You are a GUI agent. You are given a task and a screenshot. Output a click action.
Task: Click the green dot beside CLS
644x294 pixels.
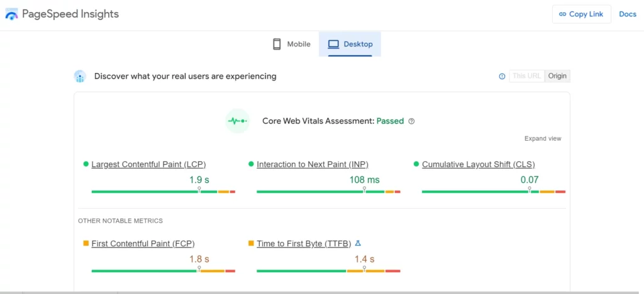tap(416, 164)
